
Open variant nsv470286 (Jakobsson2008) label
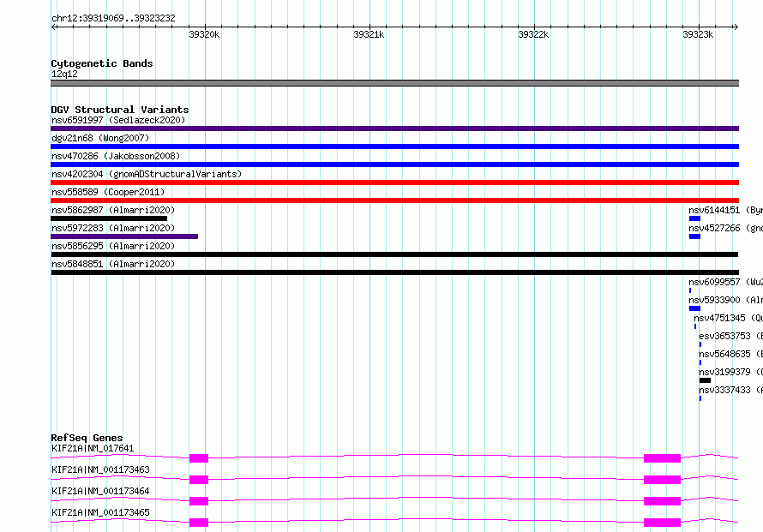[x=116, y=156]
